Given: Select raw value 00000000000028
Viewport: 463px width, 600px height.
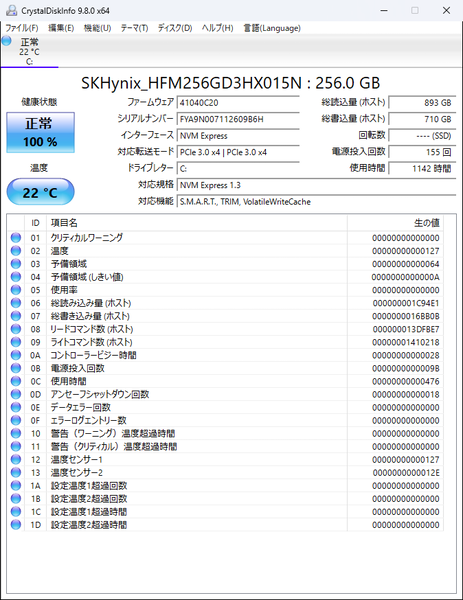Looking at the screenshot, I should click(x=406, y=355).
